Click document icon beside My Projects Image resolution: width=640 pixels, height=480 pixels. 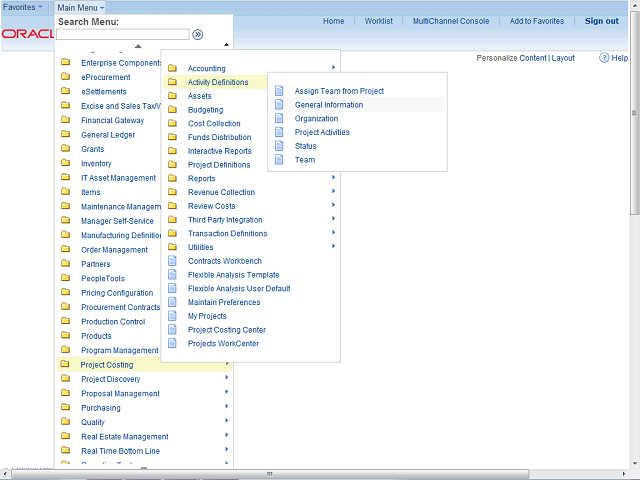point(172,316)
